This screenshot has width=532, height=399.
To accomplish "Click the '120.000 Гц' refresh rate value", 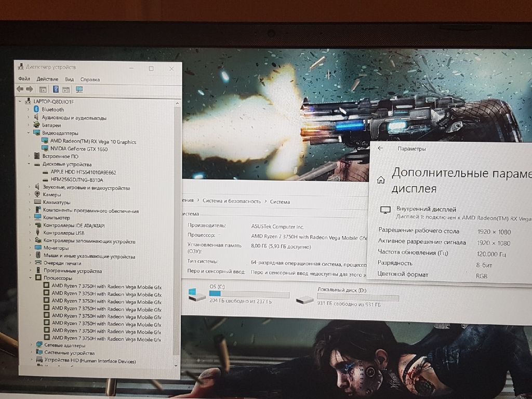I will (491, 254).
